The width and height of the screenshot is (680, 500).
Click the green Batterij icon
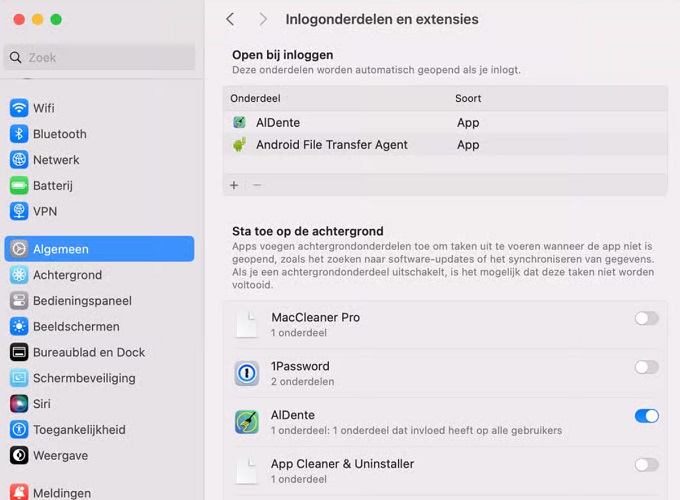click(x=19, y=186)
